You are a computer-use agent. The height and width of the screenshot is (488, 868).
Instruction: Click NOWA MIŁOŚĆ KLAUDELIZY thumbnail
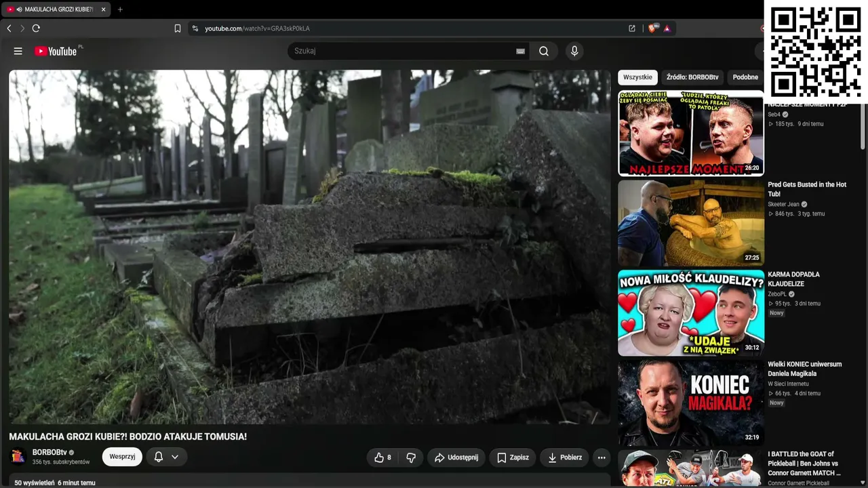click(691, 313)
